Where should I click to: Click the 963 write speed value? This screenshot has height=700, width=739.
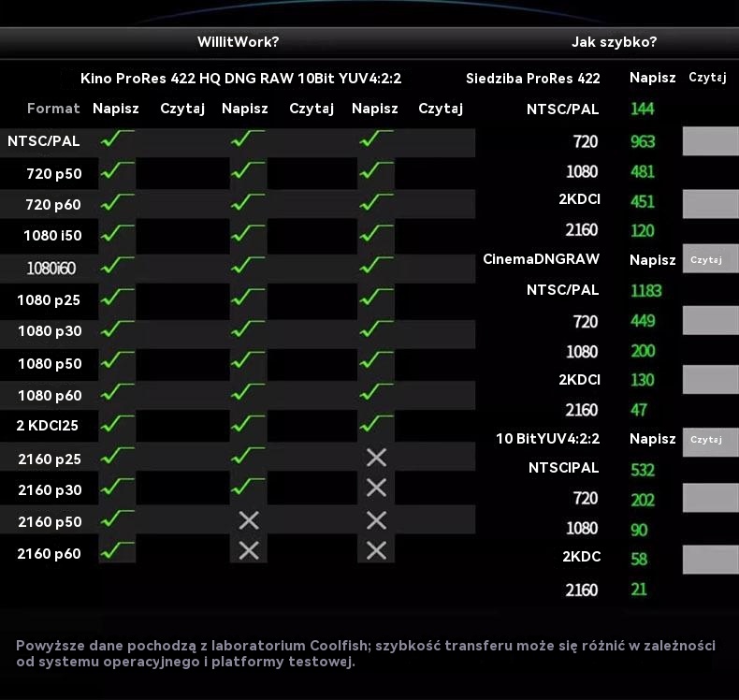point(643,142)
